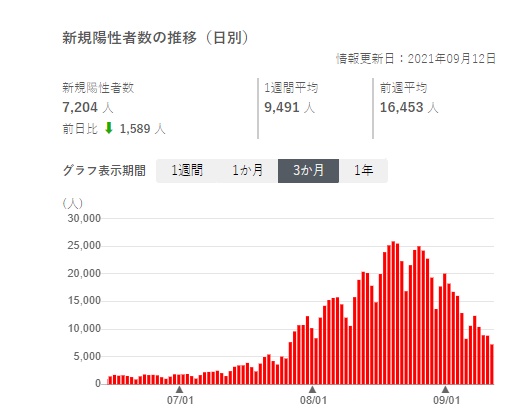Click the 前週平均 16,453 人 value
Image resolution: width=515 pixels, height=408 pixels.
409,107
